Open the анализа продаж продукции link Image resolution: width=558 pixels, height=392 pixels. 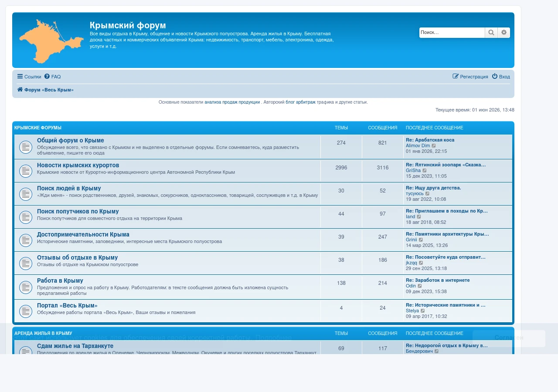(232, 102)
